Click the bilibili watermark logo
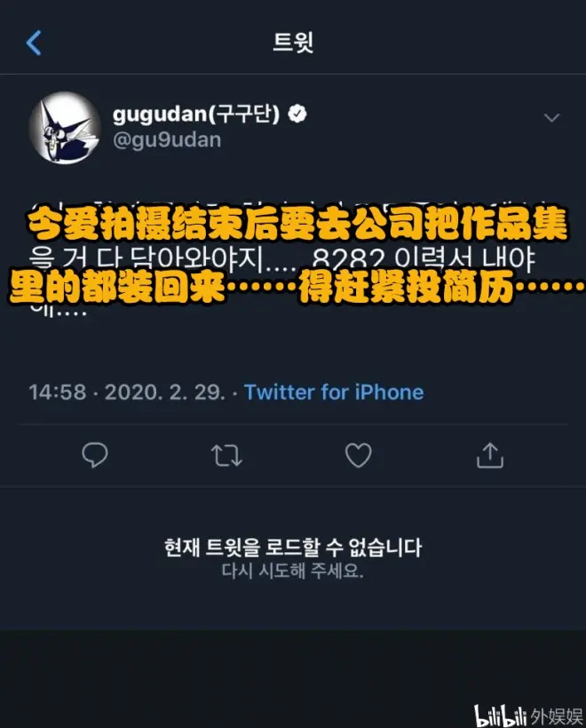The height and width of the screenshot is (728, 586). (x=501, y=715)
